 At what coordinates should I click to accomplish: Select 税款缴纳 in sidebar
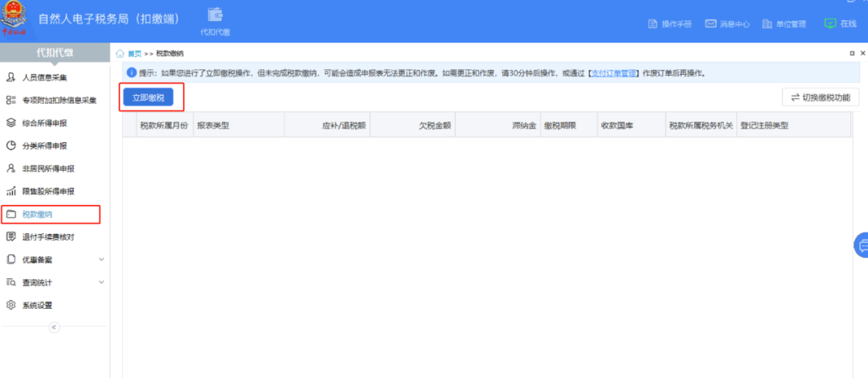[51, 214]
